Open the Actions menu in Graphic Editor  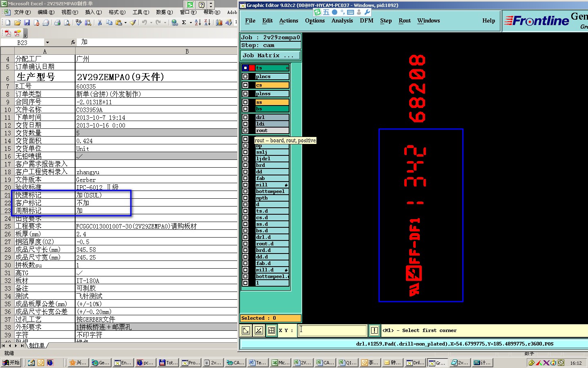[289, 21]
